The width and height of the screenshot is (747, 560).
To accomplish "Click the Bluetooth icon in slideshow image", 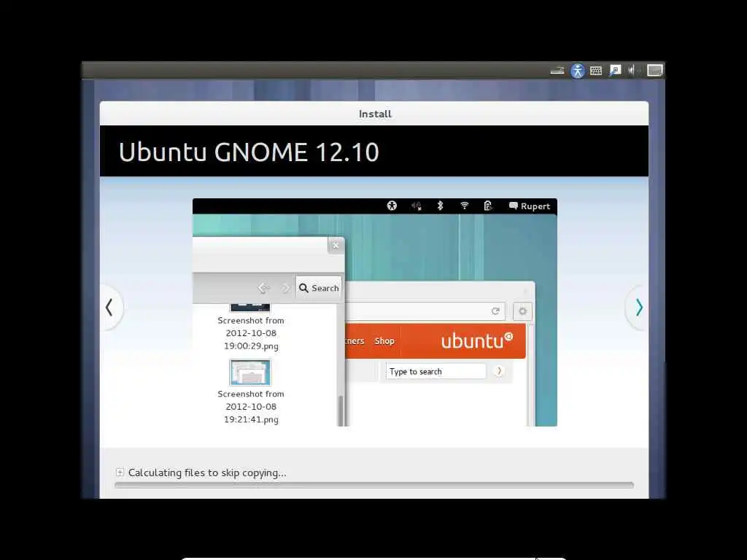I will pyautogui.click(x=440, y=206).
